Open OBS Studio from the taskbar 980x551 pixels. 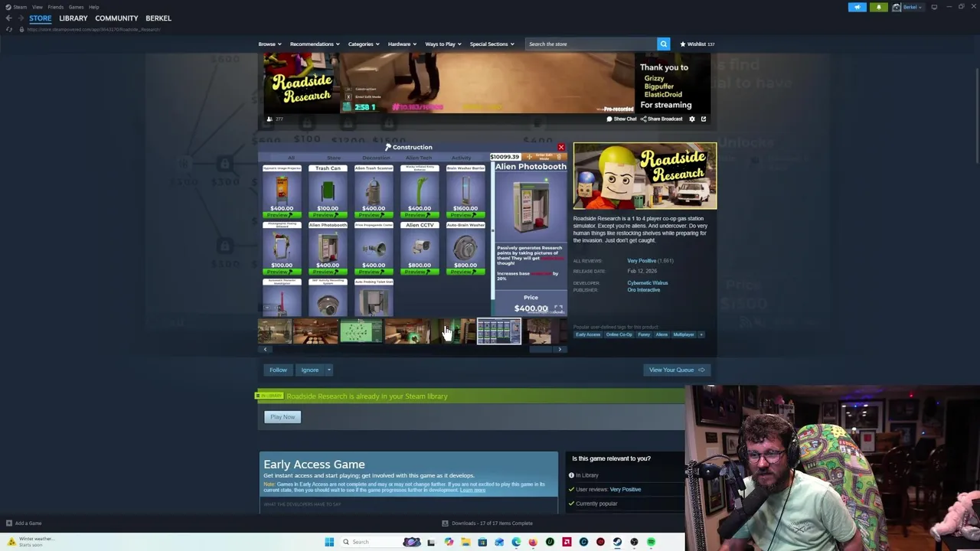(x=634, y=542)
